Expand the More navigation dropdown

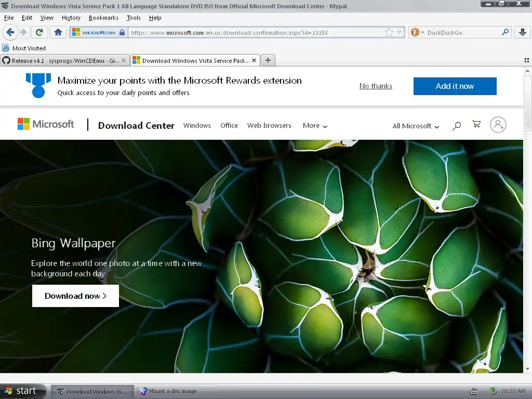tap(315, 126)
